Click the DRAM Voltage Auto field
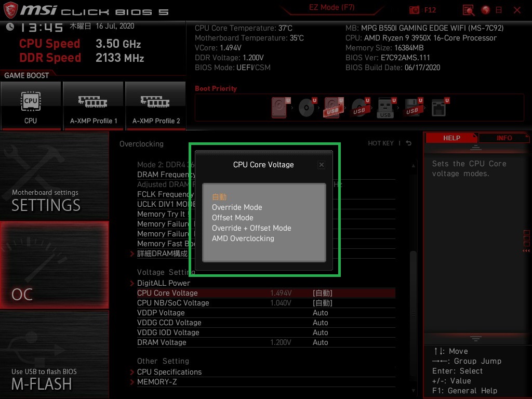The width and height of the screenshot is (532, 399). 320,342
